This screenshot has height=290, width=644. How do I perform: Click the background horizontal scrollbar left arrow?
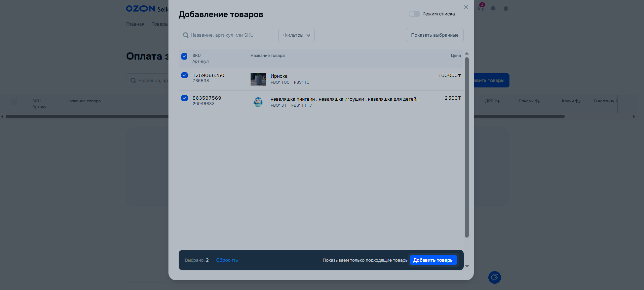coord(2,117)
